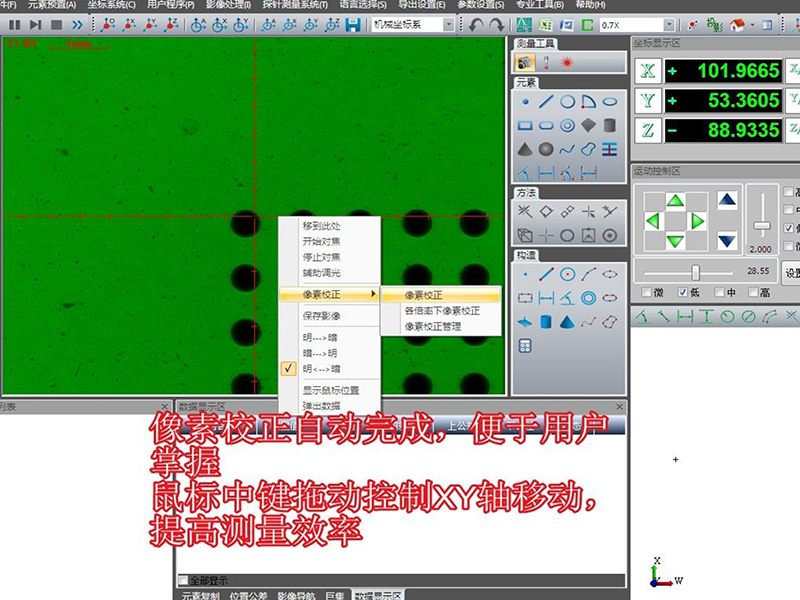The height and width of the screenshot is (600, 800).
Task: Click the construct blue cylinder icon
Action: [546, 322]
